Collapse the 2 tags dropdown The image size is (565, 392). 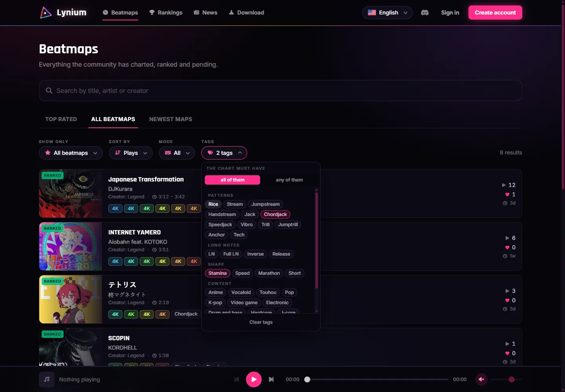[224, 153]
